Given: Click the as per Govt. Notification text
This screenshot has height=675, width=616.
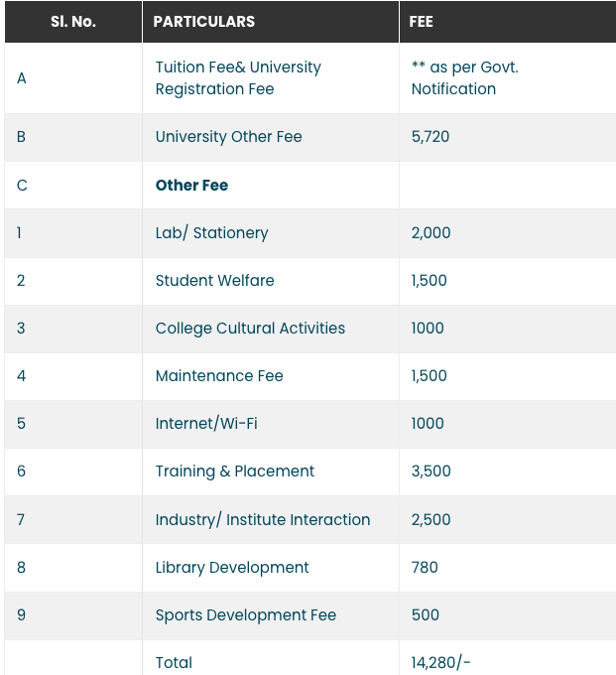Looking at the screenshot, I should (x=464, y=77).
